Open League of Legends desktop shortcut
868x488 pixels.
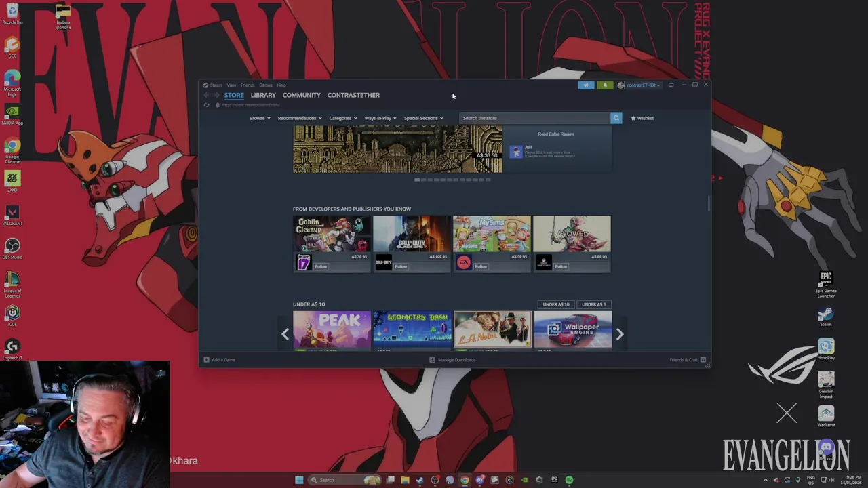[x=12, y=283]
